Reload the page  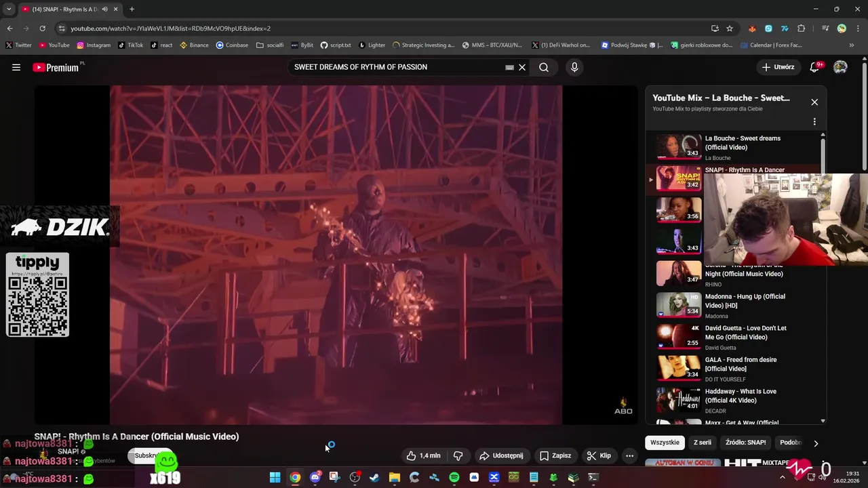(x=42, y=28)
